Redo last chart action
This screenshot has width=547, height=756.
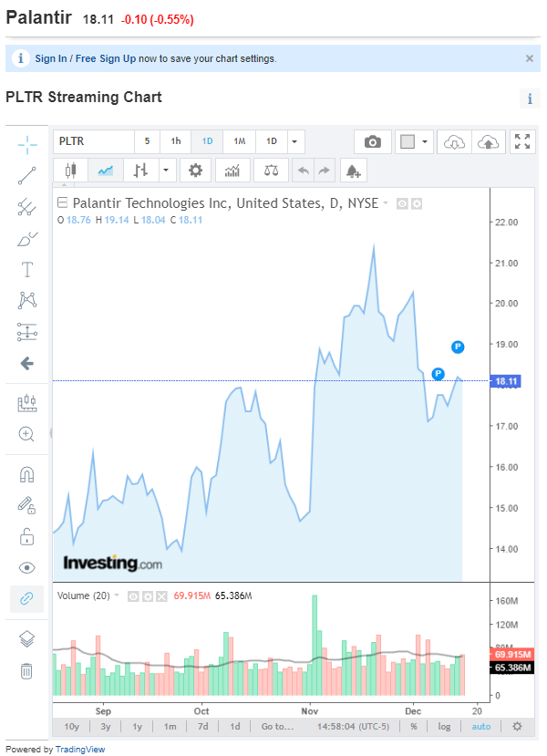pyautogui.click(x=325, y=171)
